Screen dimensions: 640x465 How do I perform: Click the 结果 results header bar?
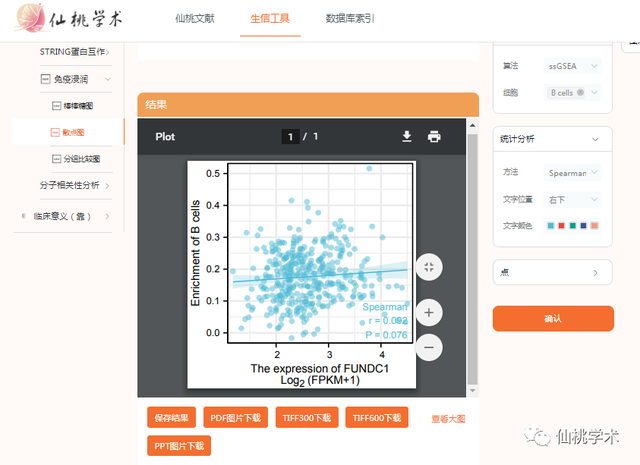tap(308, 105)
